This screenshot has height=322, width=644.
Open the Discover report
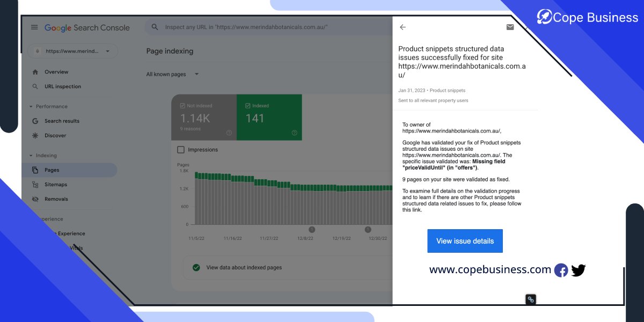tap(55, 135)
